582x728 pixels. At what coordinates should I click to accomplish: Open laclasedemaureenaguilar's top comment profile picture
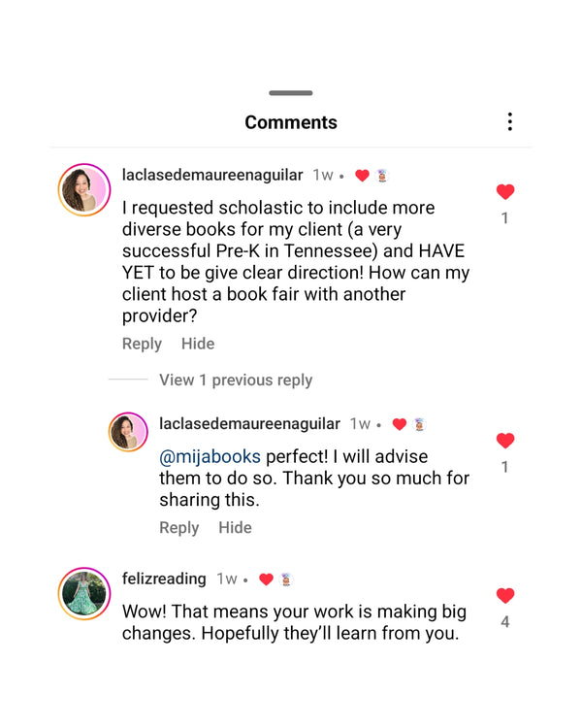[x=84, y=189]
